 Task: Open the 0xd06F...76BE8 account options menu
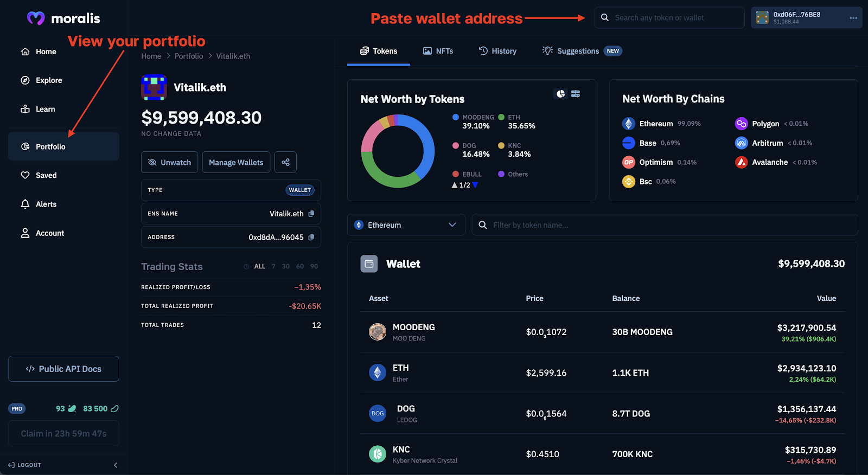pos(853,18)
